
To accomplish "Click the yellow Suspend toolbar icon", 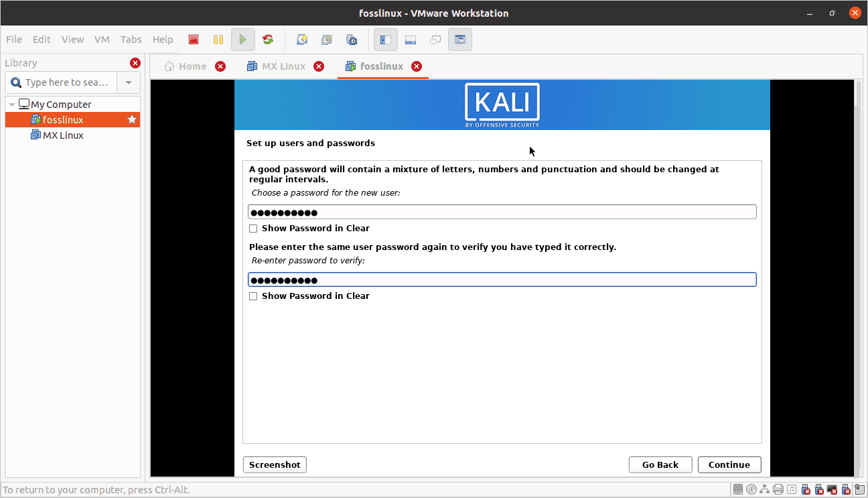I will tap(218, 40).
